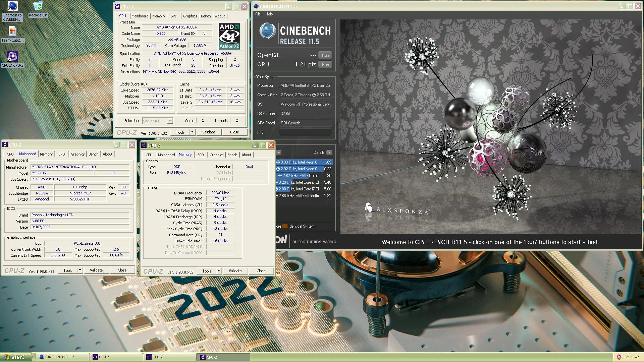Select the first CPU-Z taskbar button

pyautogui.click(x=116, y=357)
